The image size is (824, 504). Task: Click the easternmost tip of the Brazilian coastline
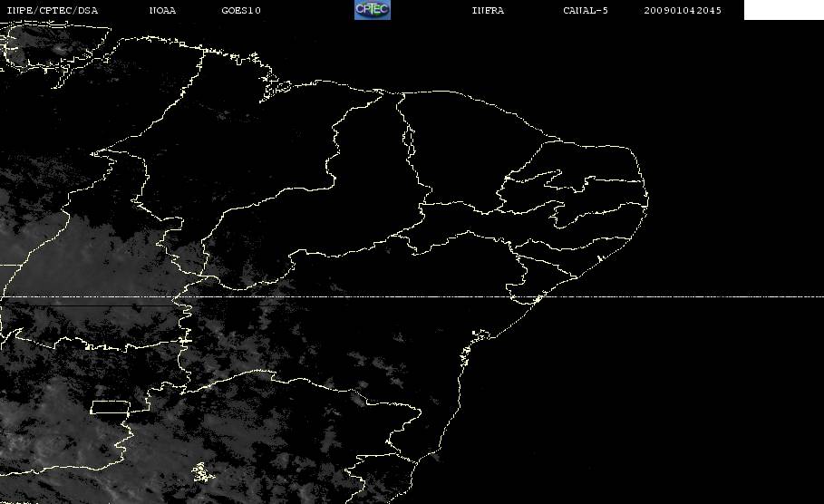click(647, 199)
